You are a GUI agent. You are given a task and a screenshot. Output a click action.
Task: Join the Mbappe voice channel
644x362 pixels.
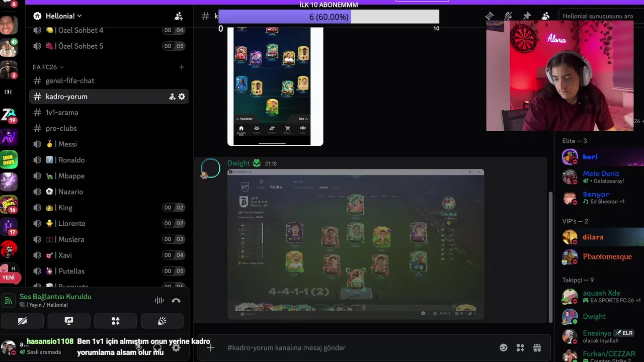109,176
